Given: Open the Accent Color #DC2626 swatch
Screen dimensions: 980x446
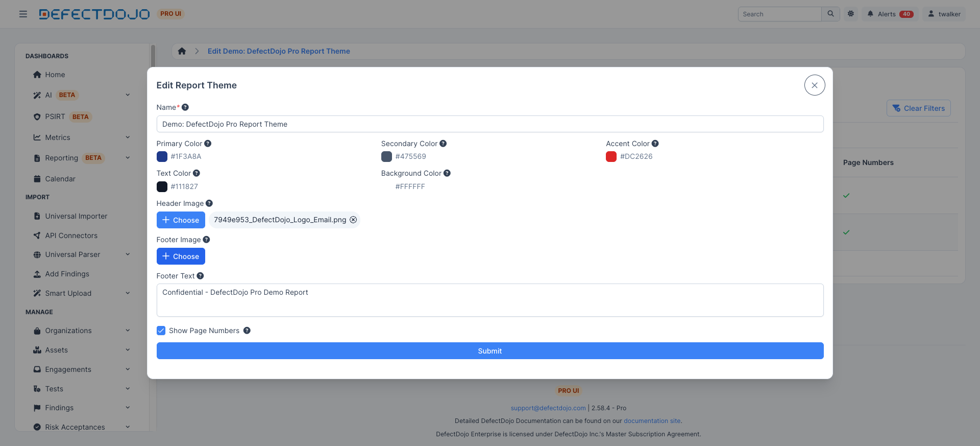Looking at the screenshot, I should pos(611,156).
